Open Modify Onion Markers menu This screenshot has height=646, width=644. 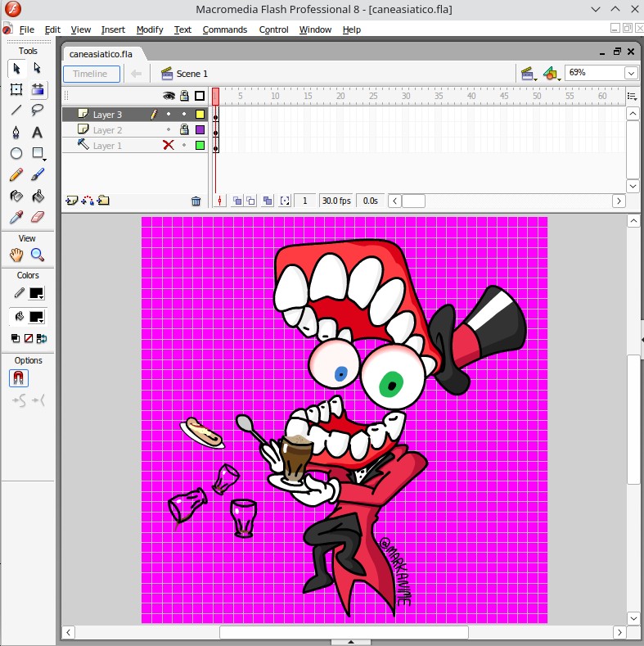point(285,201)
